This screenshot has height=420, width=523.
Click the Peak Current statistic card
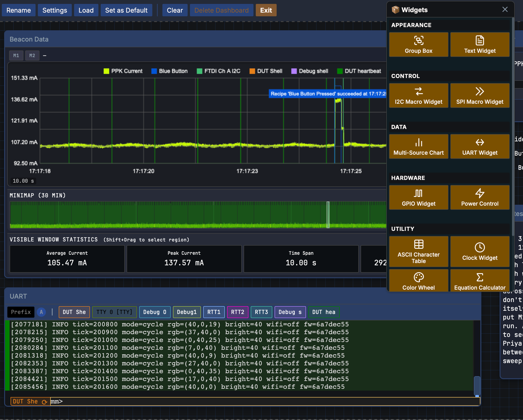pyautogui.click(x=184, y=259)
